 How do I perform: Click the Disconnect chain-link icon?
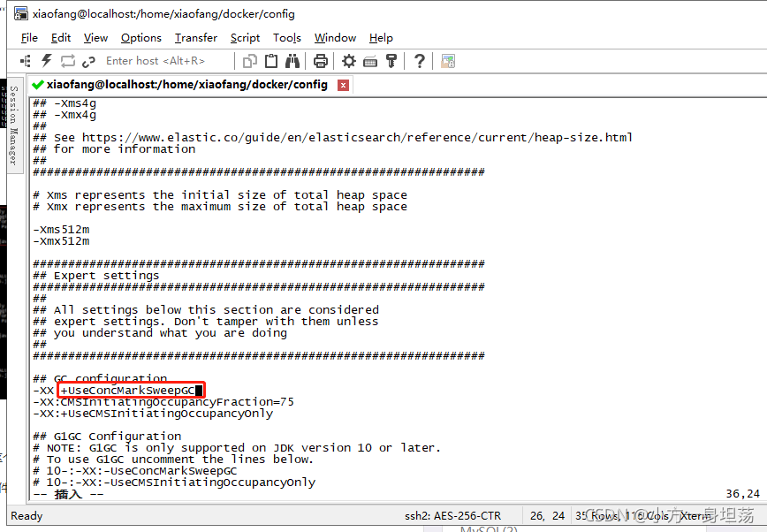pos(88,62)
